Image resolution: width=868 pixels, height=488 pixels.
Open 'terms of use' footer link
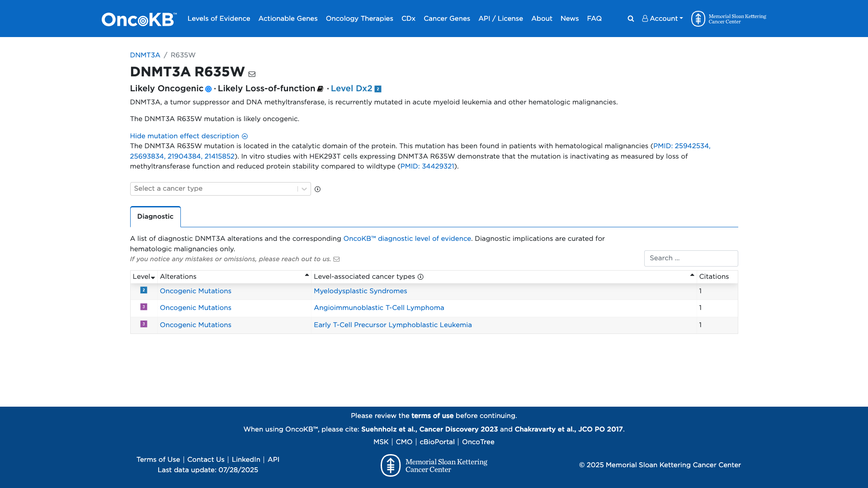[x=432, y=416]
